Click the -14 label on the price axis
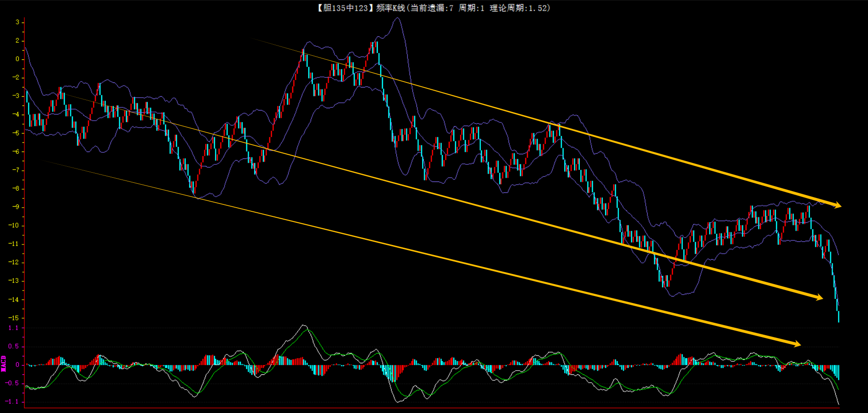Viewport: 868px width, 413px height. (14, 299)
